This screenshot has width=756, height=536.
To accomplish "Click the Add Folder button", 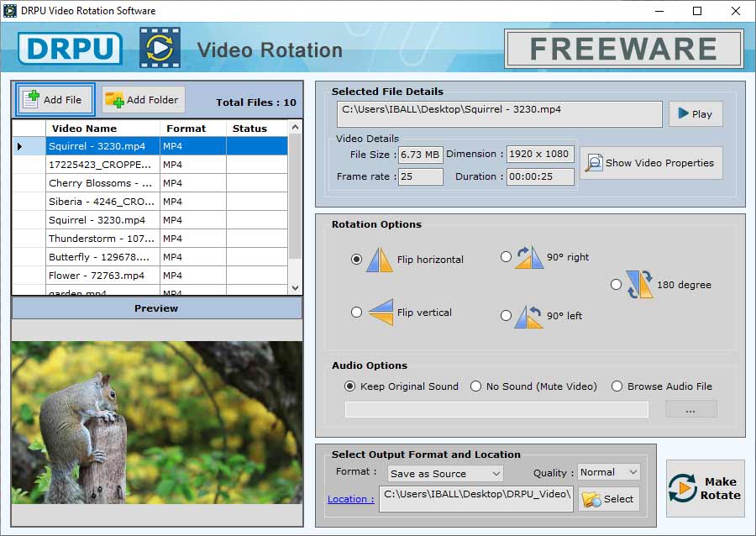I will coord(143,100).
